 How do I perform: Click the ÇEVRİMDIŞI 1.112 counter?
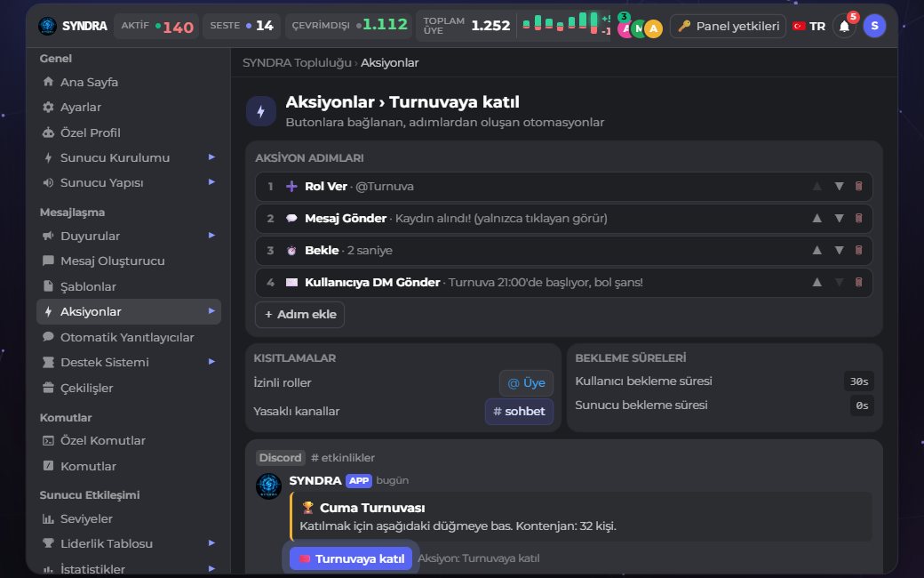coord(349,26)
